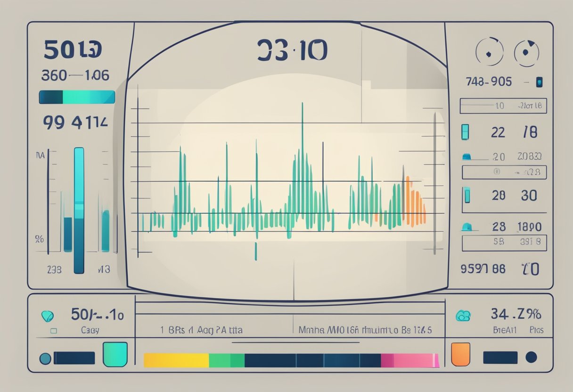
Task: Click the yellow segment of the bottom color bar
Action: pyautogui.click(x=176, y=360)
